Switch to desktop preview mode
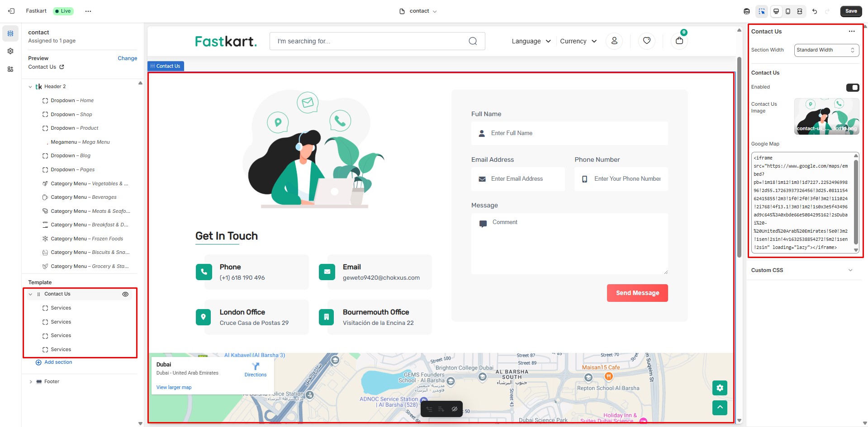Screen dimensions: 868x427 776,11
